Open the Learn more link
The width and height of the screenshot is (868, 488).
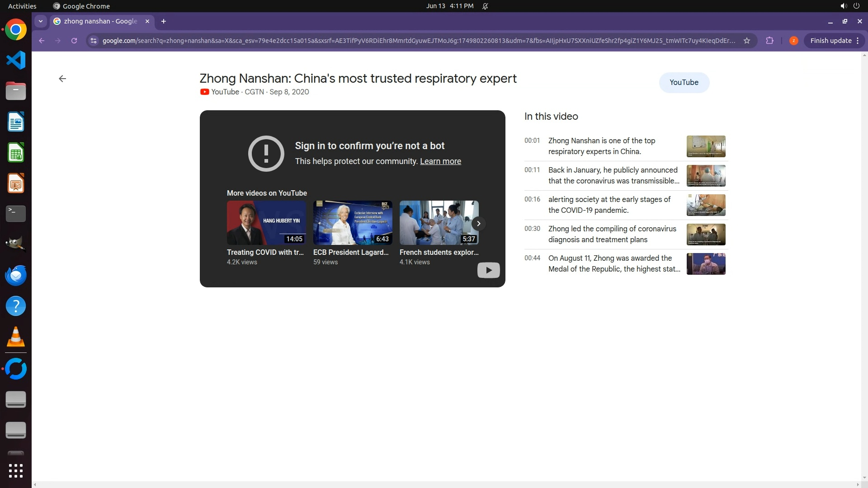pyautogui.click(x=440, y=161)
